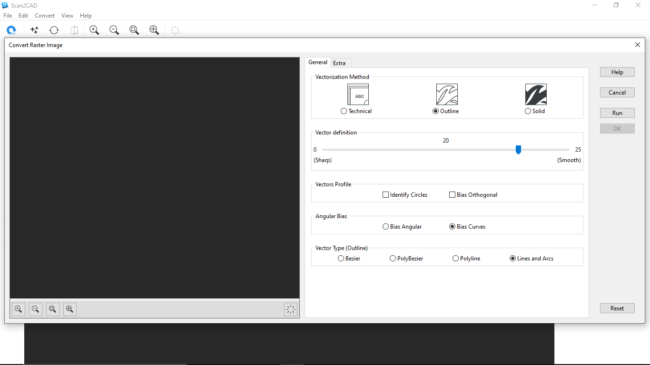Click the Reset button
This screenshot has width=650, height=365.
(x=617, y=308)
